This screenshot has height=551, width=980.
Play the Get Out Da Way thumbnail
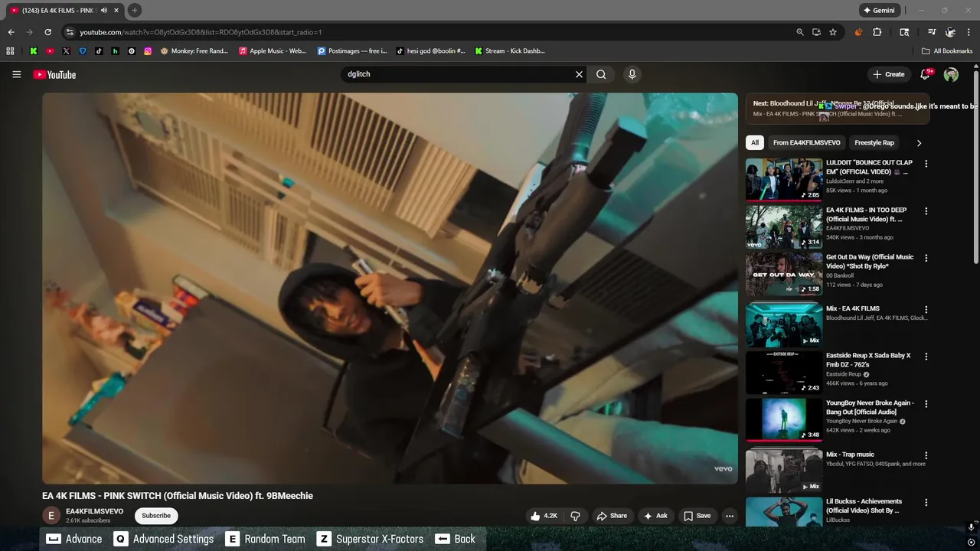[784, 273]
